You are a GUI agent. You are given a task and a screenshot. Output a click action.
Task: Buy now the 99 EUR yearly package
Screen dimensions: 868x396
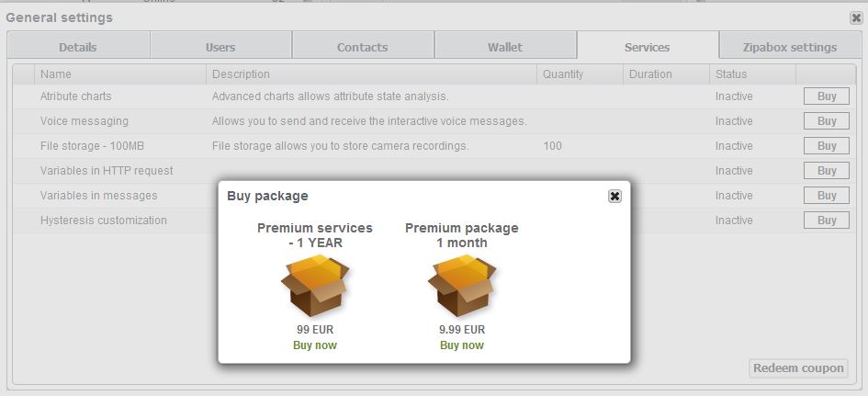315,345
